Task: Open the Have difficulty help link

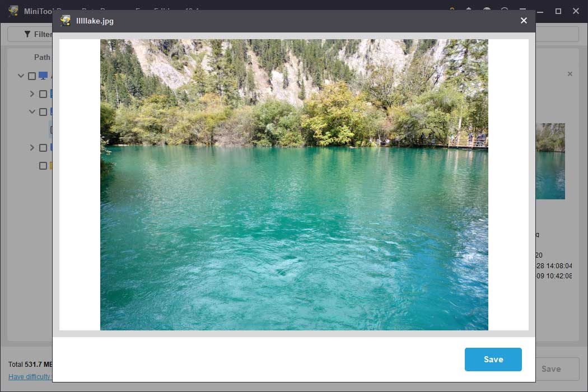Action: pos(30,377)
